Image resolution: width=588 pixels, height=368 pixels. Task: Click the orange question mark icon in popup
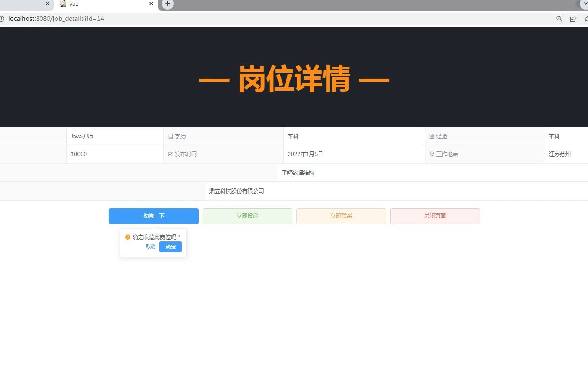coord(128,237)
